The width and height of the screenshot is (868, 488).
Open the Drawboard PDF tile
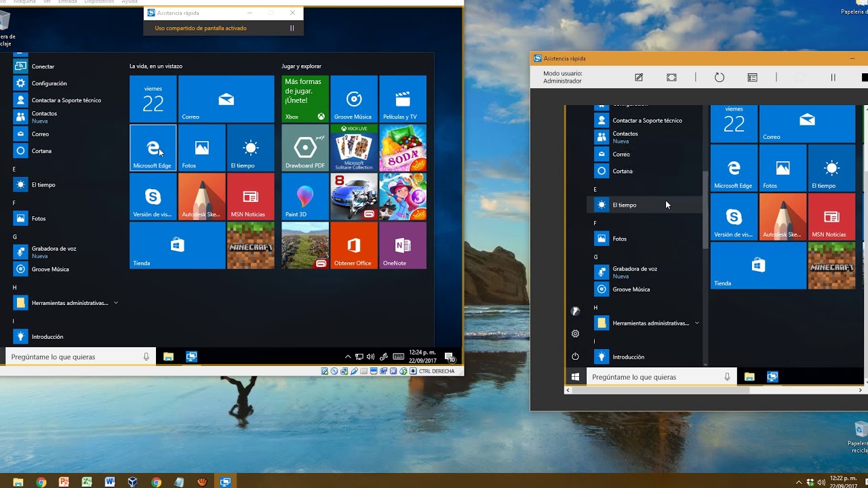coord(304,148)
